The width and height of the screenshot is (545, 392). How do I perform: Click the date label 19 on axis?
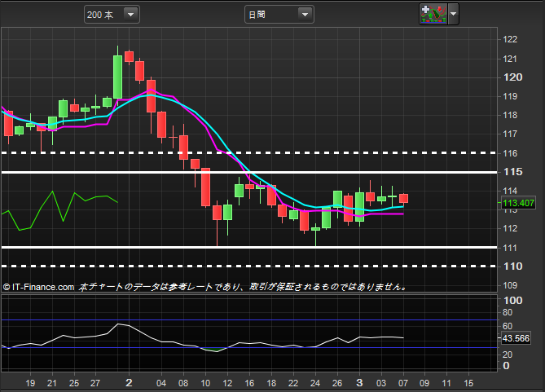click(x=30, y=383)
